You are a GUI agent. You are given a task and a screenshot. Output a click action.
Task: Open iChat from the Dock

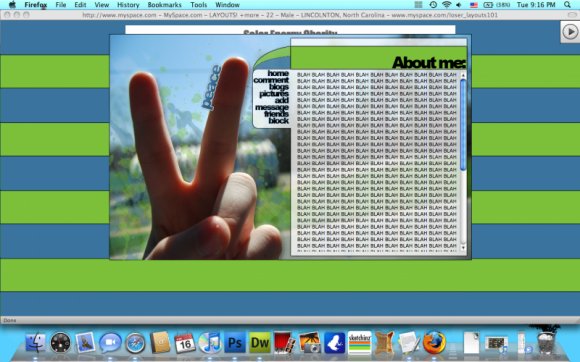click(x=110, y=343)
